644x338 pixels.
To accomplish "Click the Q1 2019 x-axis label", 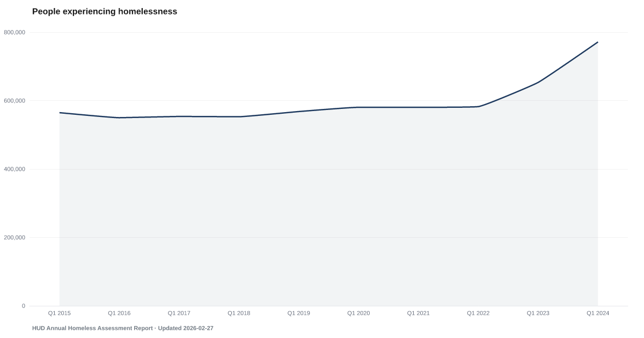I will point(299,313).
